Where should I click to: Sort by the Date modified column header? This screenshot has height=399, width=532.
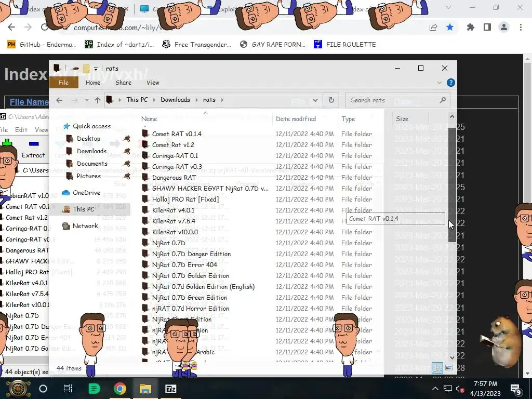(296, 119)
